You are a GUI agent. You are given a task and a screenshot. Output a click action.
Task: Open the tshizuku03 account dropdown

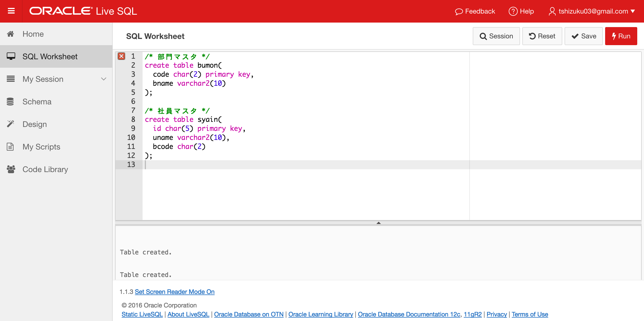pyautogui.click(x=592, y=11)
